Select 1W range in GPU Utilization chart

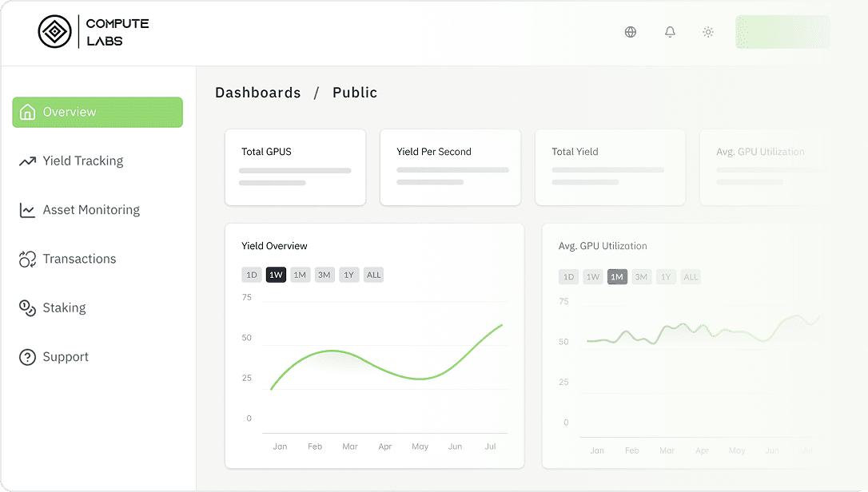[593, 276]
